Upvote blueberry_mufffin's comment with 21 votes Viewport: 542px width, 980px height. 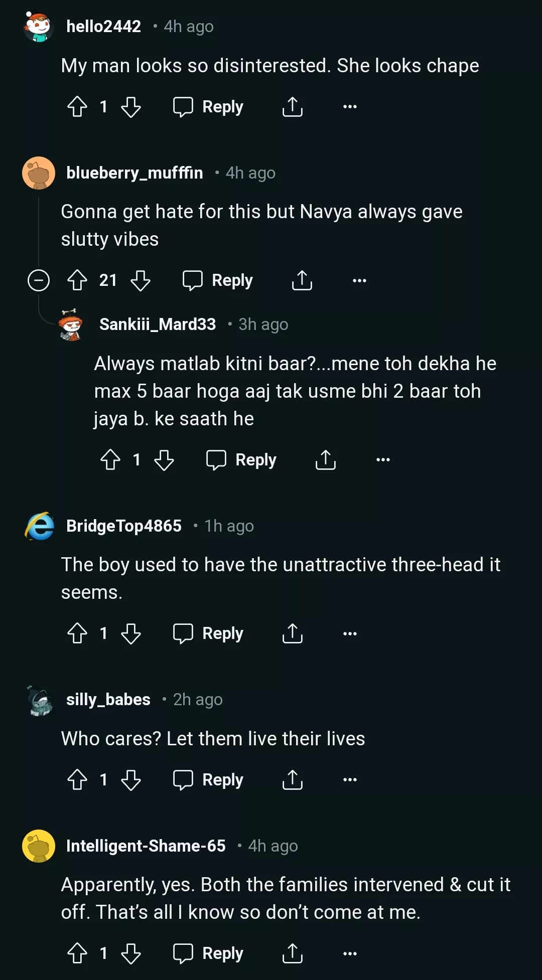coord(77,280)
